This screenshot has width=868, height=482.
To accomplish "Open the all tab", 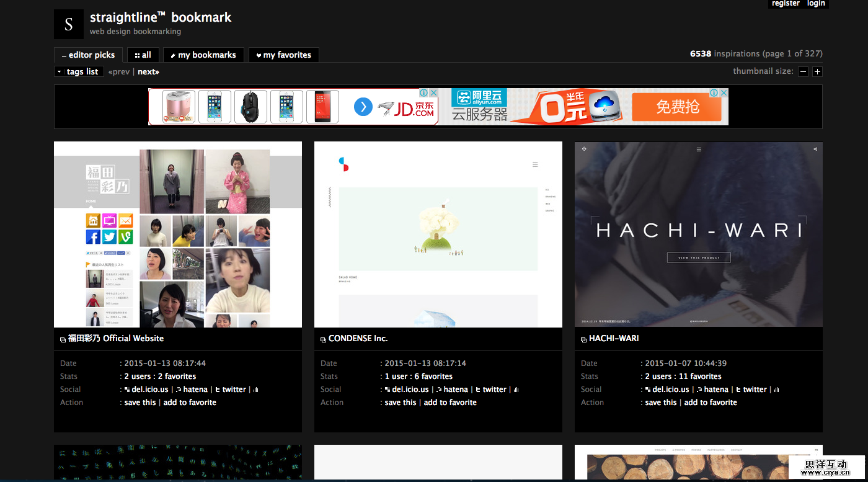I will [x=143, y=55].
